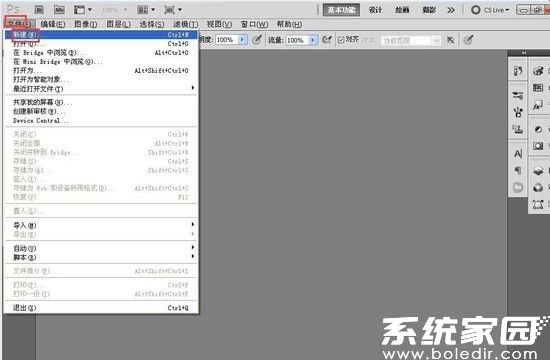Open the Paths panel icon
Screen dimensions: 550x360
(x=538, y=204)
